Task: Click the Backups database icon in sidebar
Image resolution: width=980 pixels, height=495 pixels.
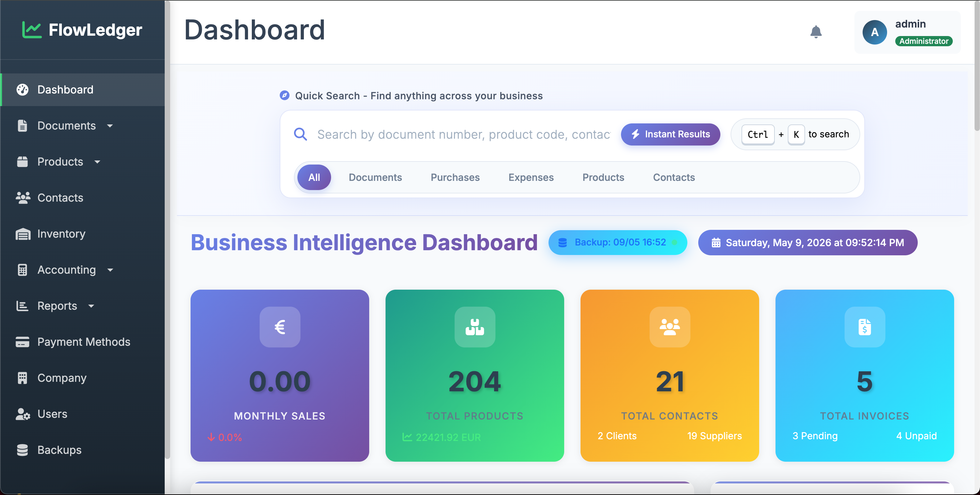Action: (22, 450)
